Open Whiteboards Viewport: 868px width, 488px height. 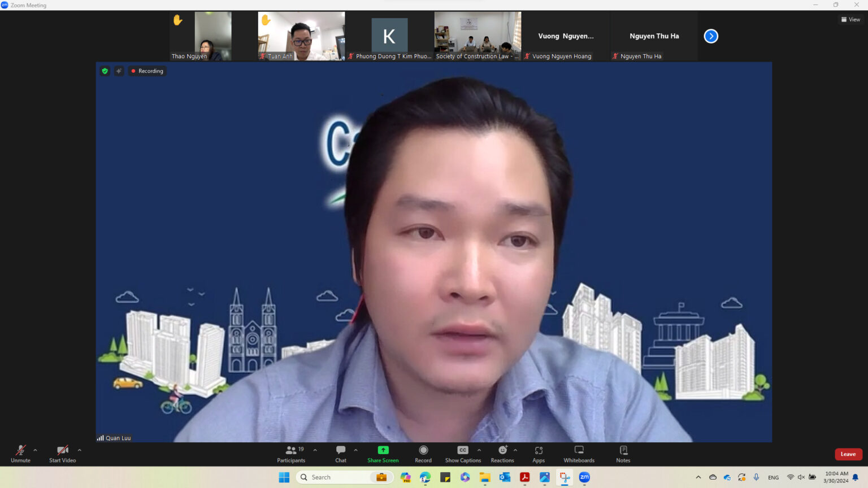point(579,453)
